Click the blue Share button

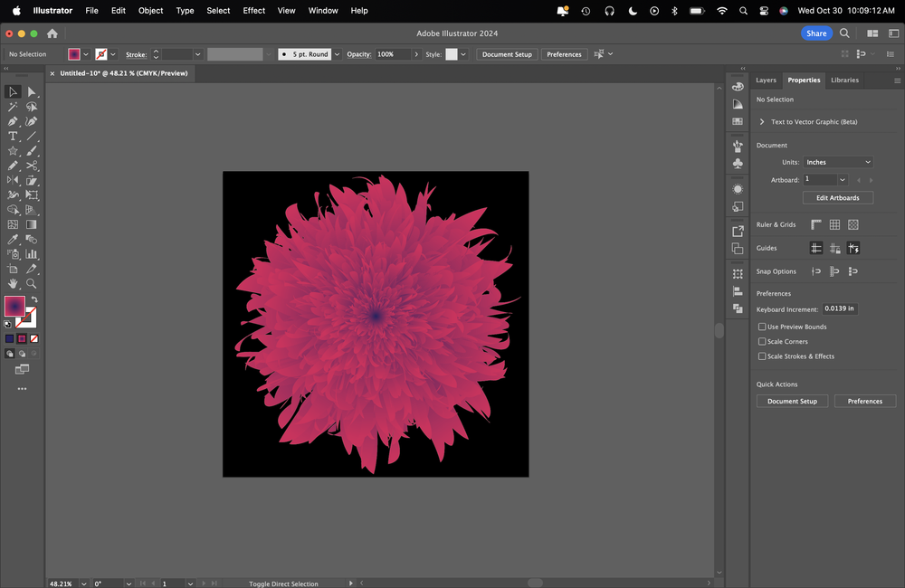tap(816, 33)
